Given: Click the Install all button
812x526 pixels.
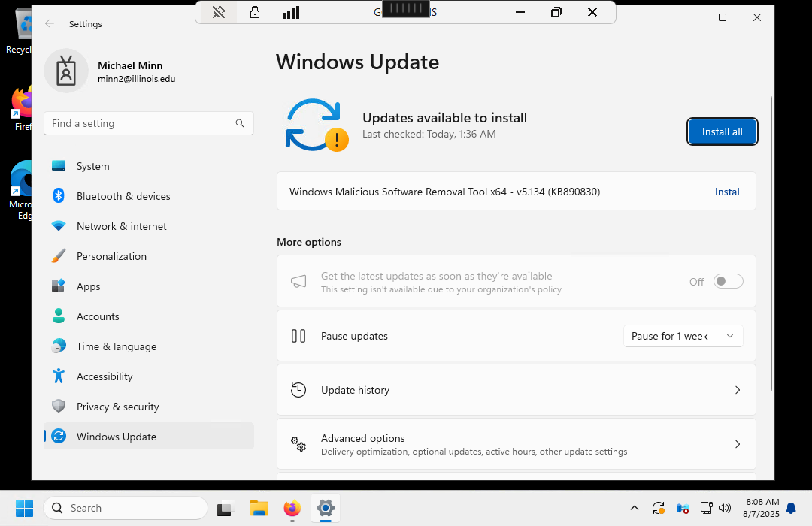Looking at the screenshot, I should click(722, 131).
